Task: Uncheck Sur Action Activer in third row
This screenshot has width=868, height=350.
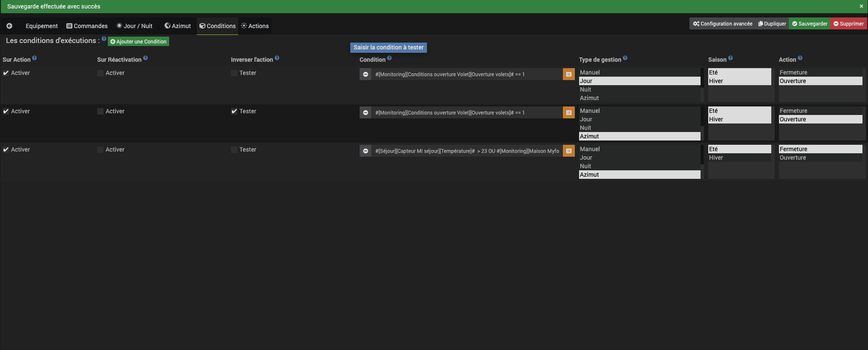Action: tap(6, 149)
